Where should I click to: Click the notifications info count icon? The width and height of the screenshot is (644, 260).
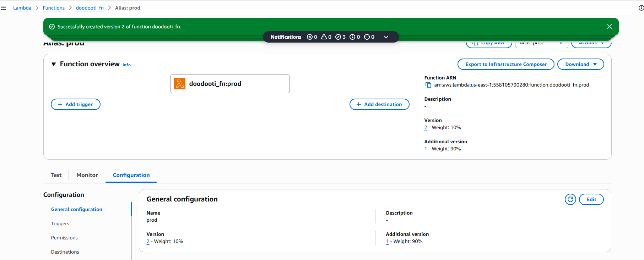(352, 37)
